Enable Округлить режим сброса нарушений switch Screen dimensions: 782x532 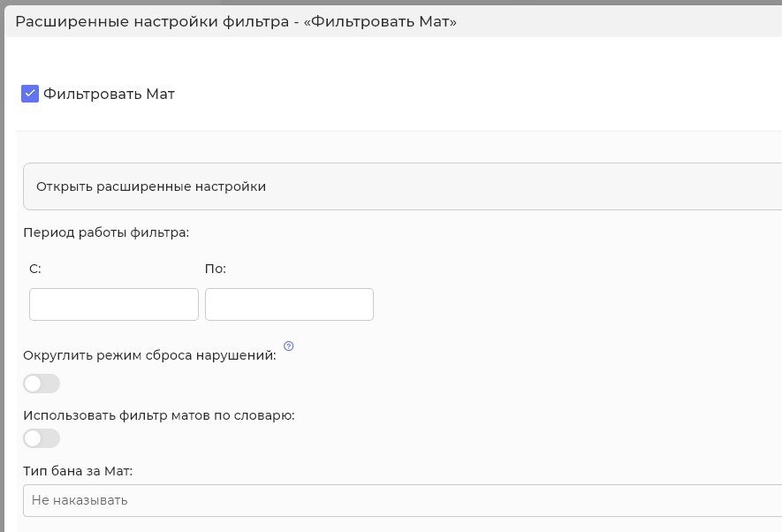tap(42, 384)
